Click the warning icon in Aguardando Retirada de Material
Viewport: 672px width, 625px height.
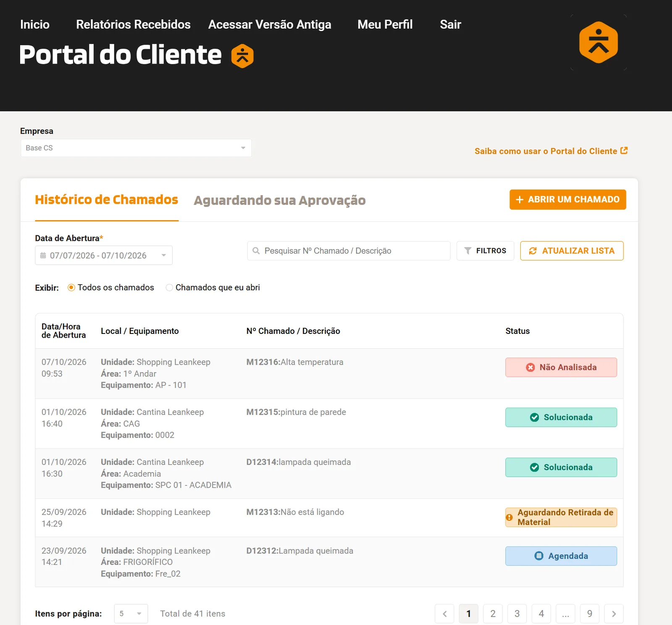click(509, 517)
